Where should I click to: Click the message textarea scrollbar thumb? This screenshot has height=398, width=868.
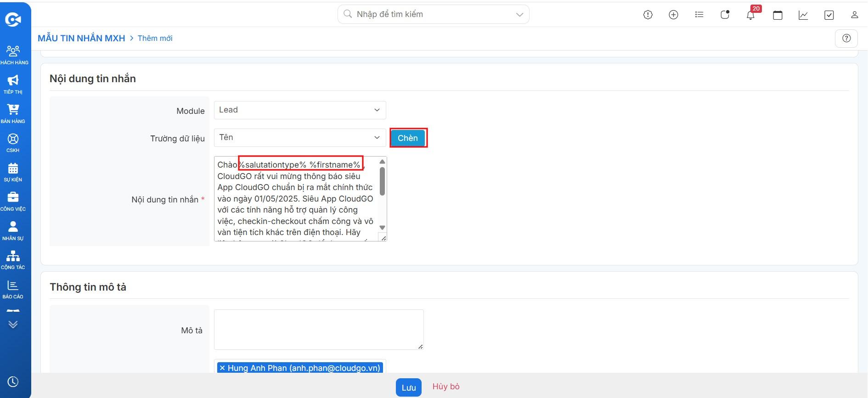[382, 181]
